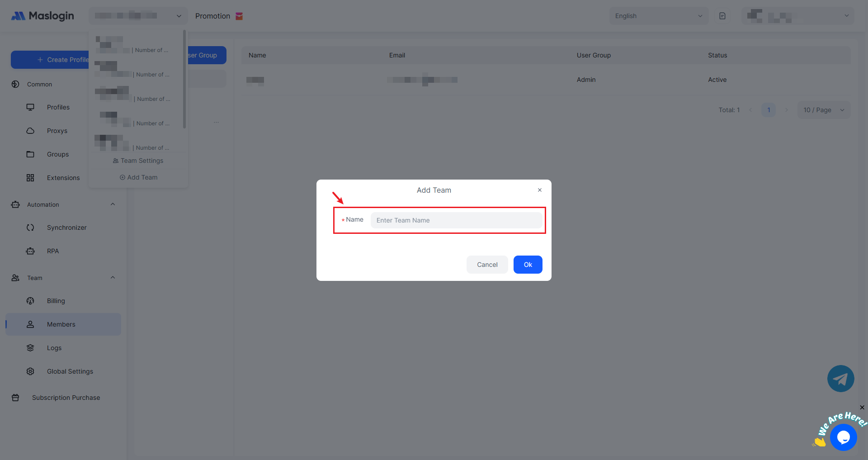
Task: Collapse the Team section
Action: tap(113, 278)
